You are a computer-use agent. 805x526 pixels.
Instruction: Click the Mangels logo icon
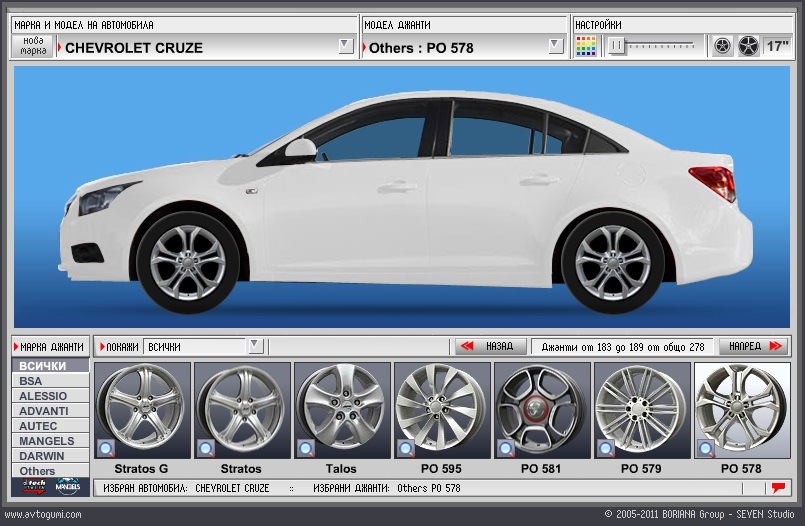coord(68,486)
